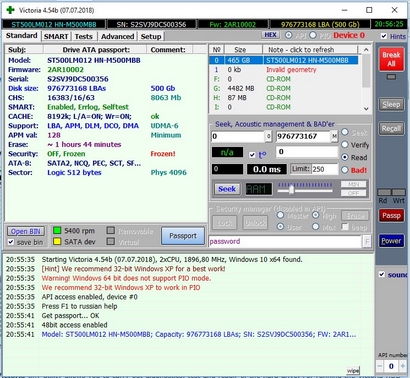Viewport: 410px width, 378px height.
Task: Click the Wrt indicator light
Action: tap(399, 192)
